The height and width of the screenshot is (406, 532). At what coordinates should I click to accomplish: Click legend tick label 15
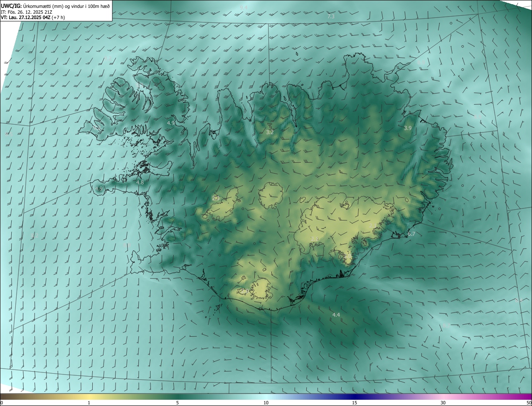click(355, 403)
